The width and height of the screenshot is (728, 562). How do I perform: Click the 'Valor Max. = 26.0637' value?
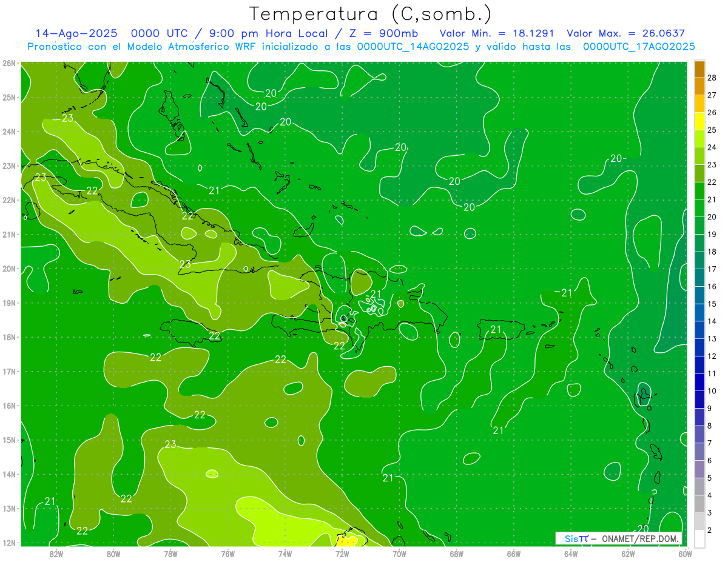625,33
